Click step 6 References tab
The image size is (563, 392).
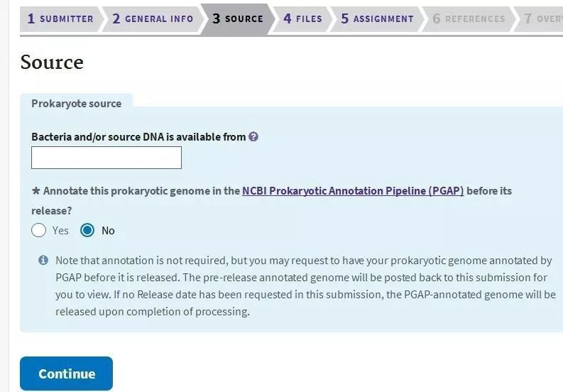(x=469, y=18)
